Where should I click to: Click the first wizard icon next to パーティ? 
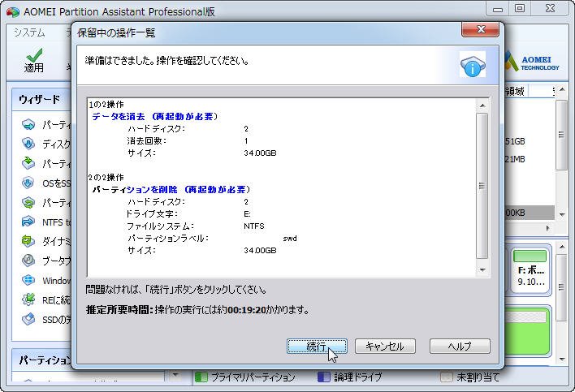[28, 124]
